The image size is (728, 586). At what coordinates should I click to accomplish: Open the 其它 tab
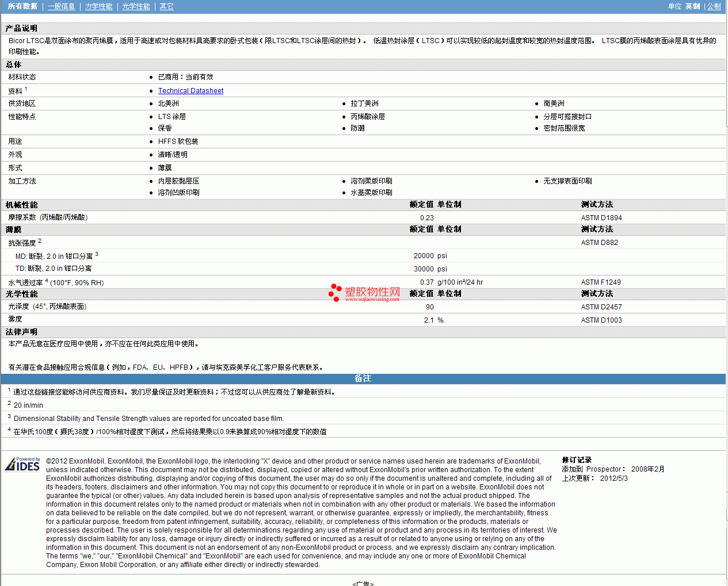tap(166, 6)
